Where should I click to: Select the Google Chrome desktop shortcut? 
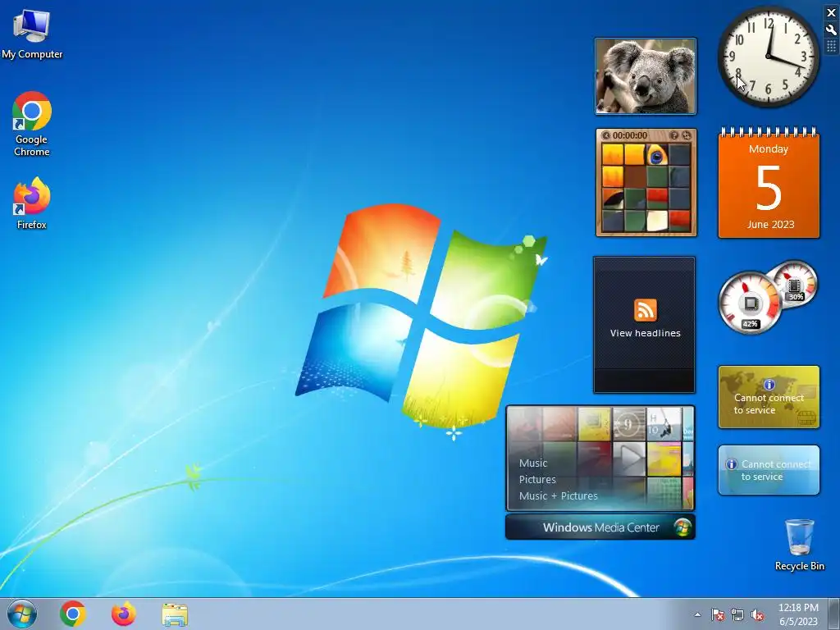(x=32, y=125)
